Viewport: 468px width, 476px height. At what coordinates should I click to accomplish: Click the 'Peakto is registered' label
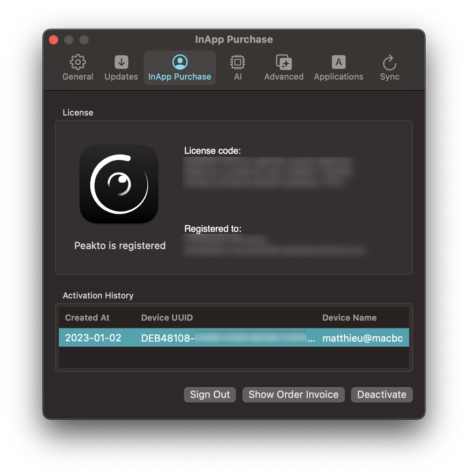click(x=120, y=246)
